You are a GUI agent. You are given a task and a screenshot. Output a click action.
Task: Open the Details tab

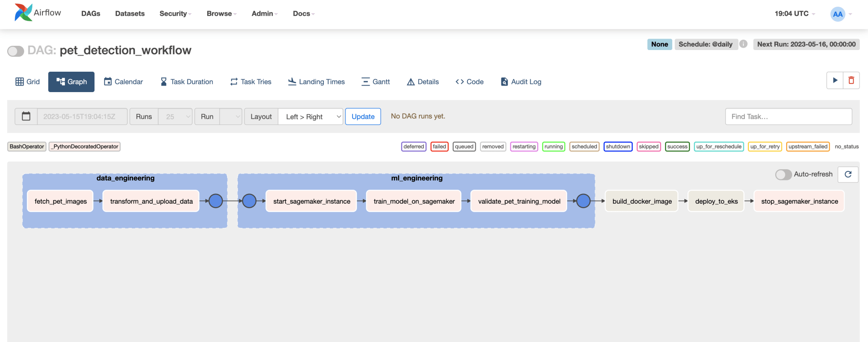coord(423,81)
